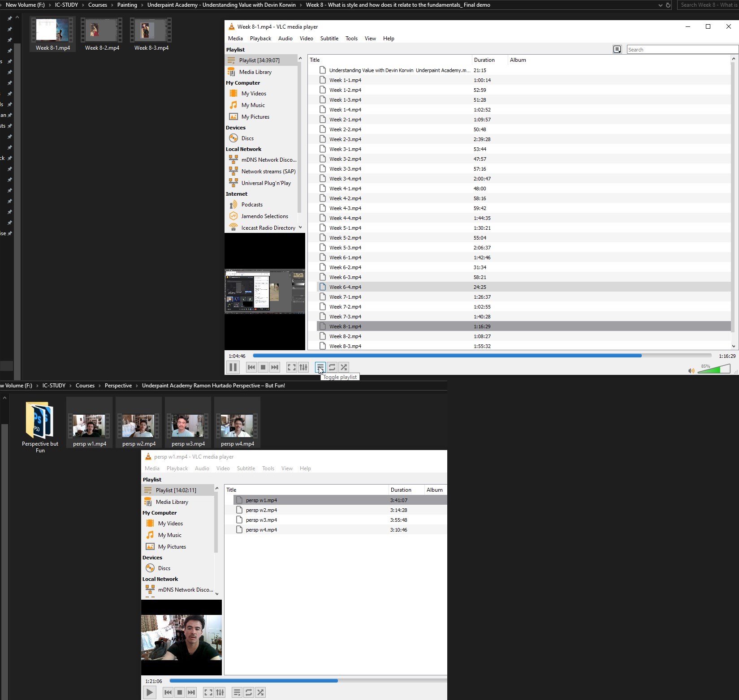
Task: Open Universal Plug'n'Play source
Action: pyautogui.click(x=266, y=183)
